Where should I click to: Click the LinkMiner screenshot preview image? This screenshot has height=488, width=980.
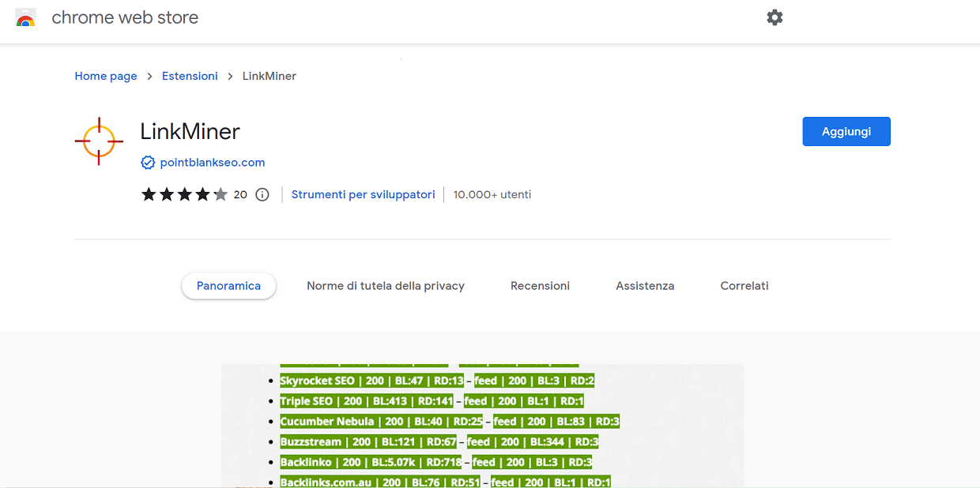(482, 426)
